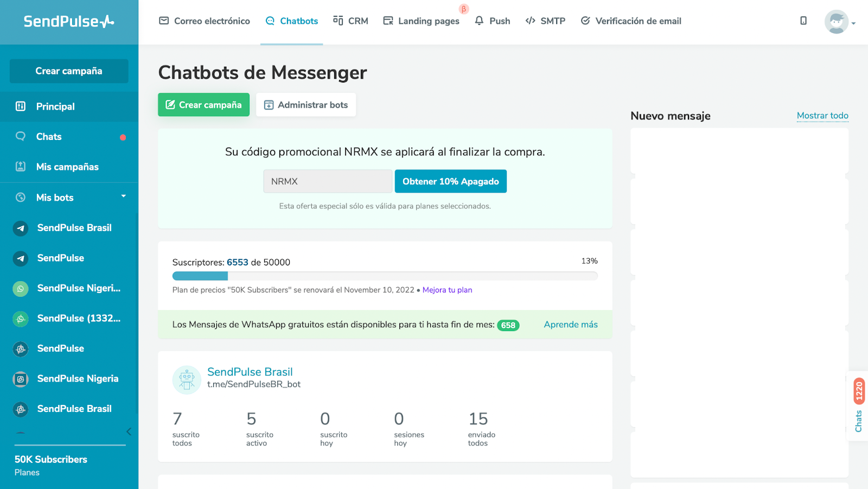The height and width of the screenshot is (489, 868).
Task: Select the CRM icon in top navigation
Action: click(337, 21)
